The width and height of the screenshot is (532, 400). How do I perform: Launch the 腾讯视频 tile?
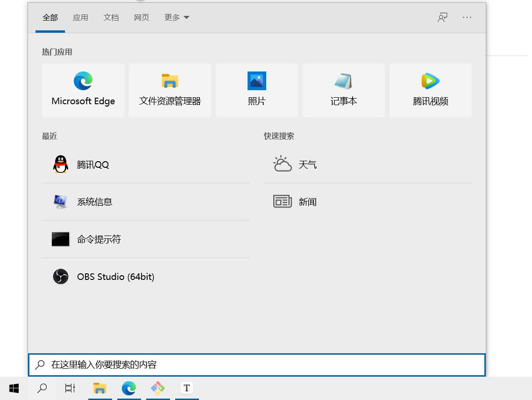[431, 90]
